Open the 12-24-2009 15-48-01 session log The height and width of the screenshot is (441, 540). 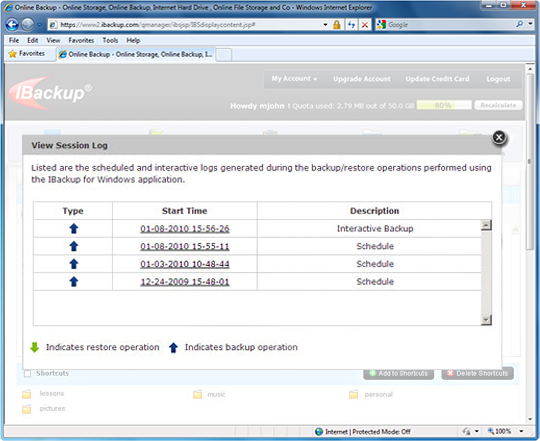[x=185, y=282]
